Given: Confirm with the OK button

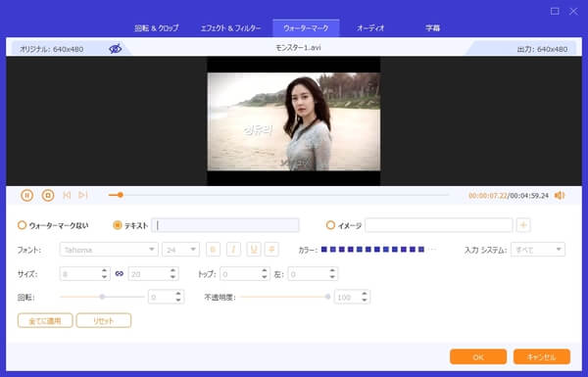Looking at the screenshot, I should (x=478, y=356).
